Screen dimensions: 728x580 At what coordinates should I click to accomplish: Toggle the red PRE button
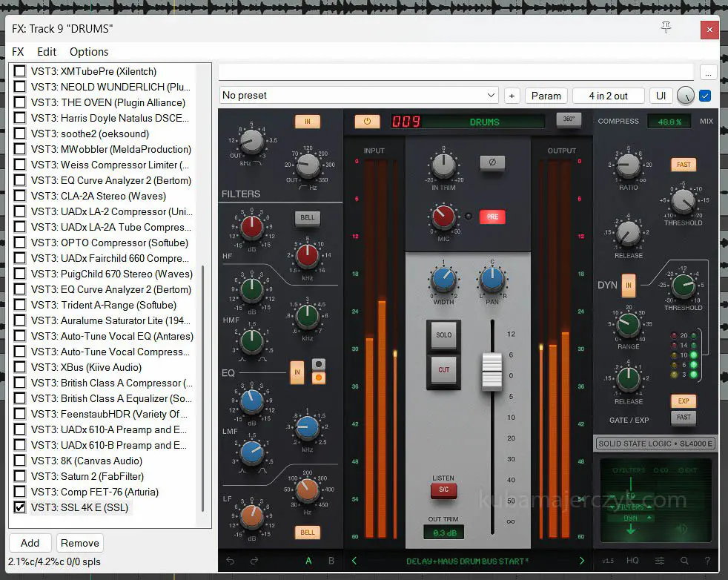pyautogui.click(x=492, y=217)
